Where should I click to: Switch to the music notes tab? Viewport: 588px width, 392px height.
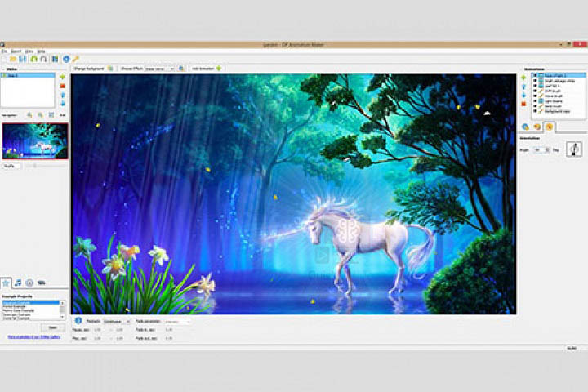pyautogui.click(x=18, y=283)
